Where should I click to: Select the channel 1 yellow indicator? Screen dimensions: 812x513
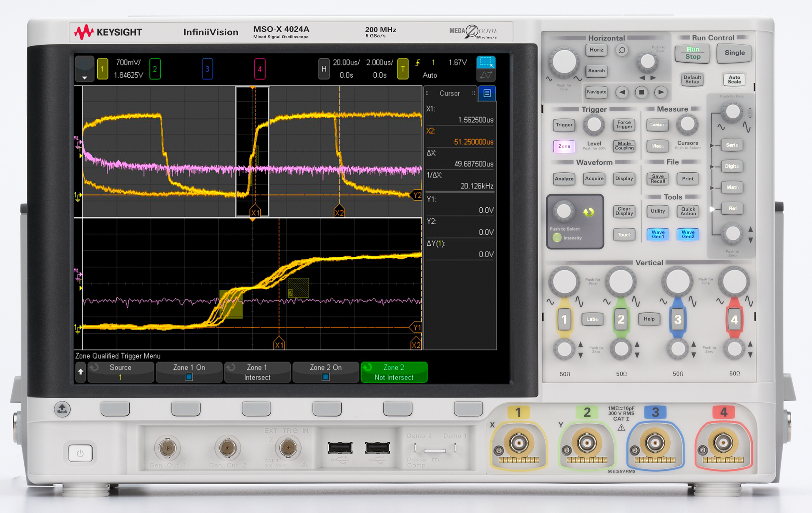point(103,69)
